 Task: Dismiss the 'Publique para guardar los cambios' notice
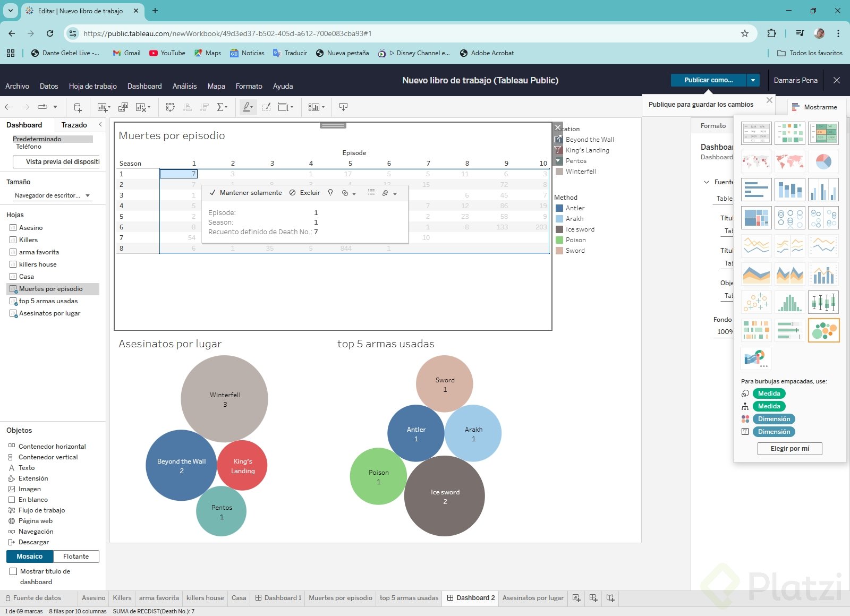pos(769,100)
